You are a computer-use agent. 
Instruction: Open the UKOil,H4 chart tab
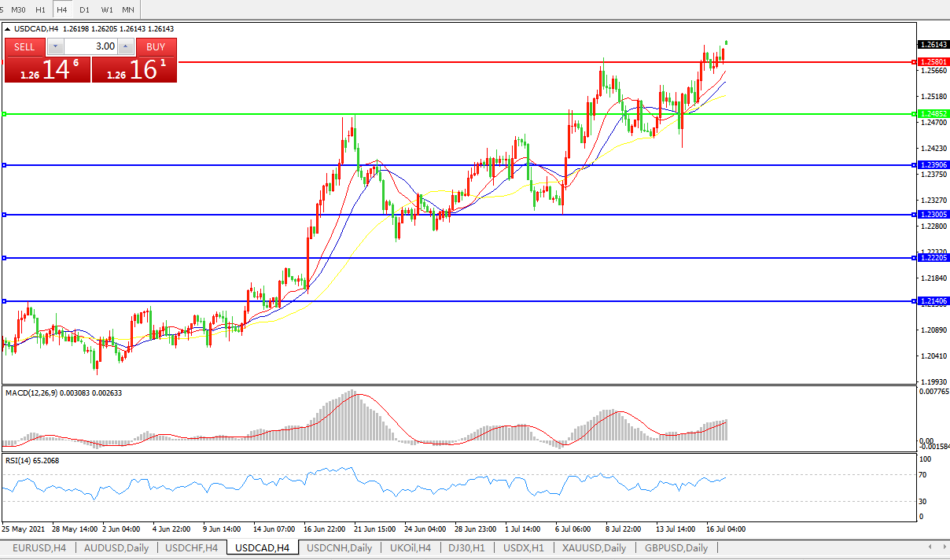click(x=409, y=548)
